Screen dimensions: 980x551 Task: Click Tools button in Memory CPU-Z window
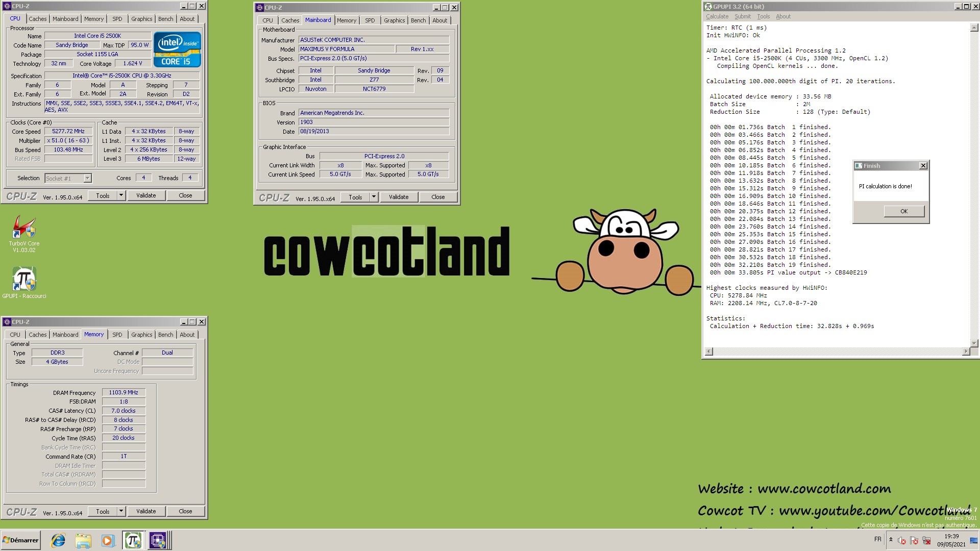click(x=103, y=511)
